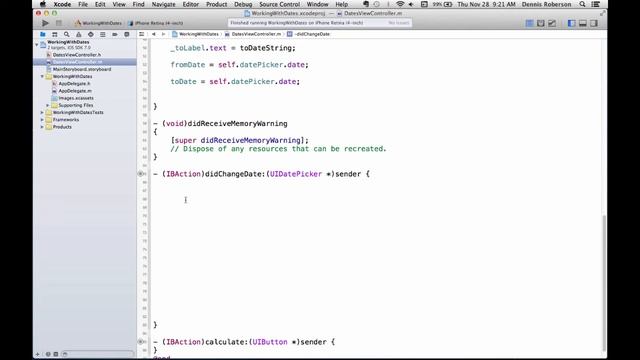Open the Breakpoint navigator icon
This screenshot has height=360, width=640.
[115, 35]
